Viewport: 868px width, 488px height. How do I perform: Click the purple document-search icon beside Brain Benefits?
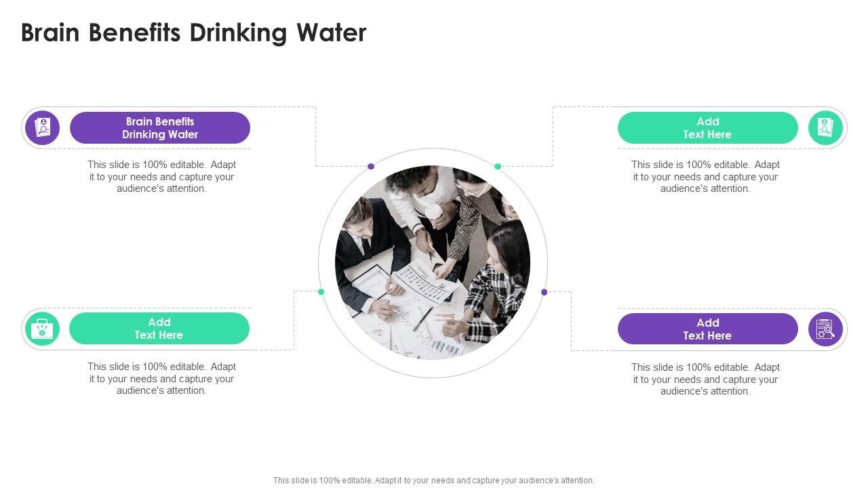point(43,127)
